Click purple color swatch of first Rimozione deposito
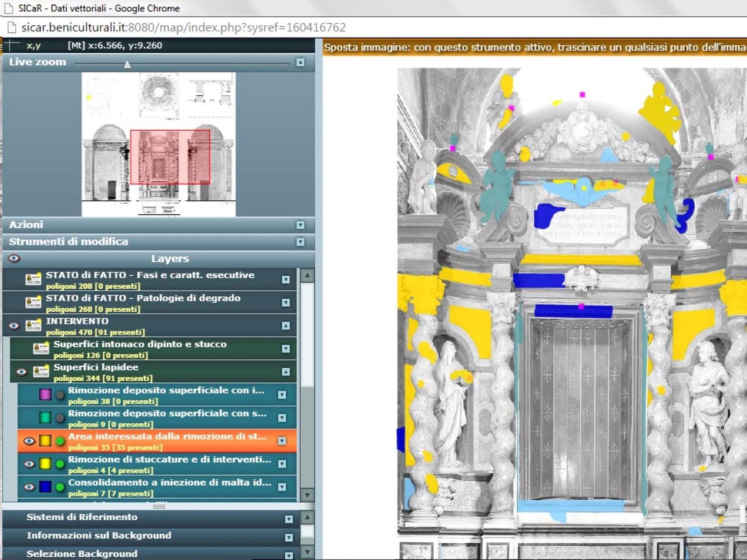Screen dimensions: 747x560 45,395
